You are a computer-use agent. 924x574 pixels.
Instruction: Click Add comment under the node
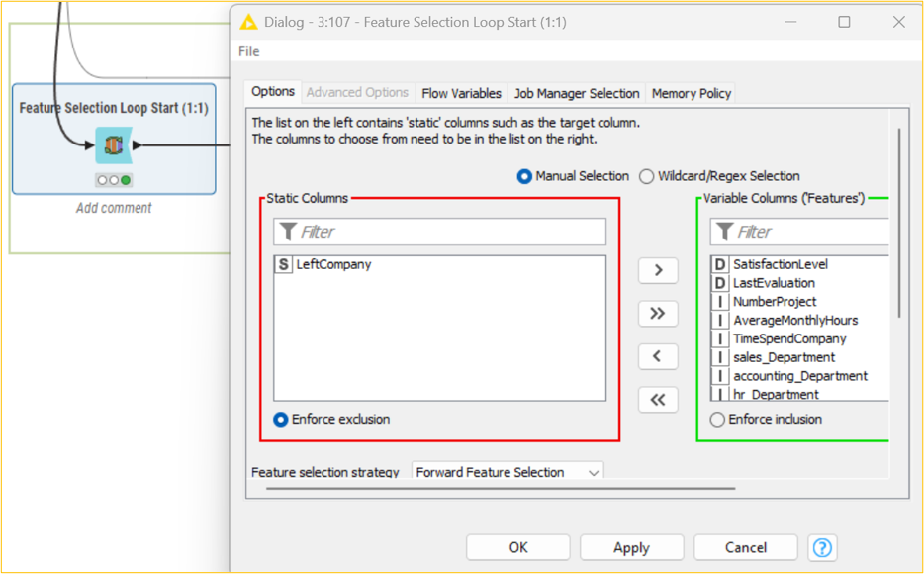pyautogui.click(x=114, y=208)
